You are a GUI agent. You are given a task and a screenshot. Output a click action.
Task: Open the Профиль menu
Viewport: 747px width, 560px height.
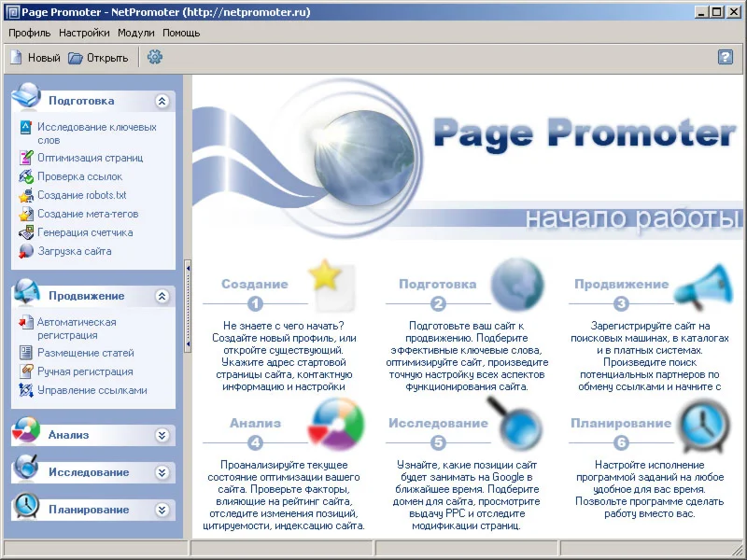coord(31,33)
